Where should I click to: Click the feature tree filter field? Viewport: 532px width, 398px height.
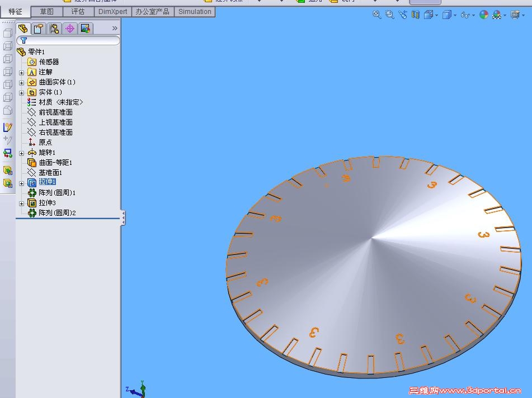(x=68, y=41)
